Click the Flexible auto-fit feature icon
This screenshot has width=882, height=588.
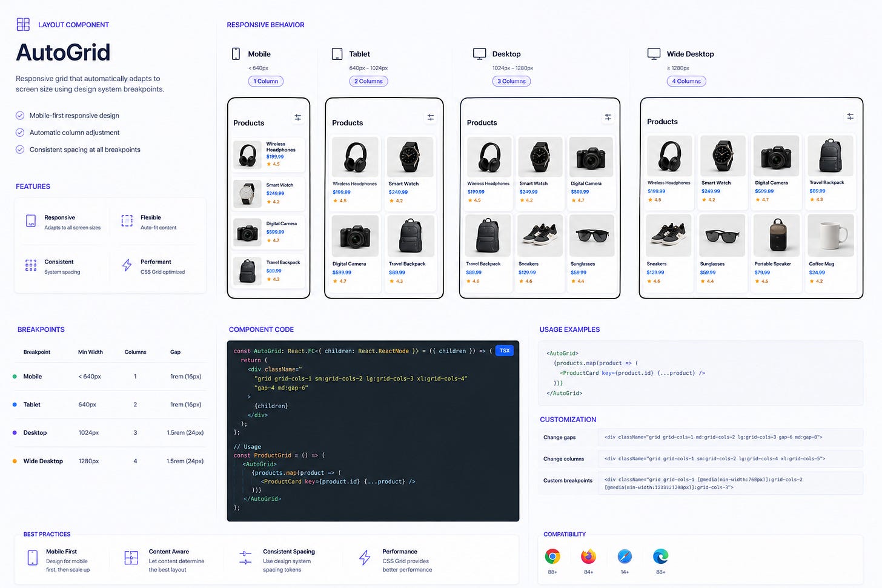click(127, 221)
